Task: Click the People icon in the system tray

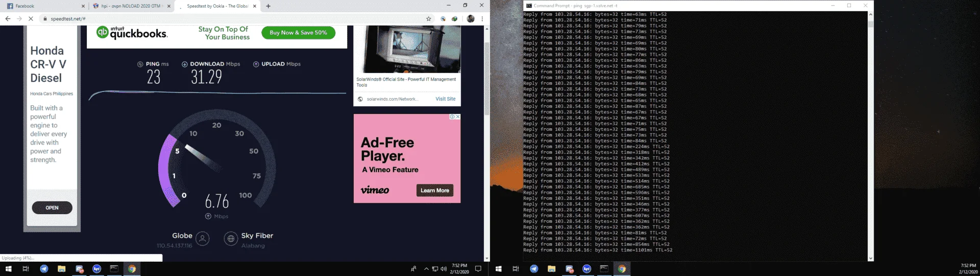Action: (413, 269)
